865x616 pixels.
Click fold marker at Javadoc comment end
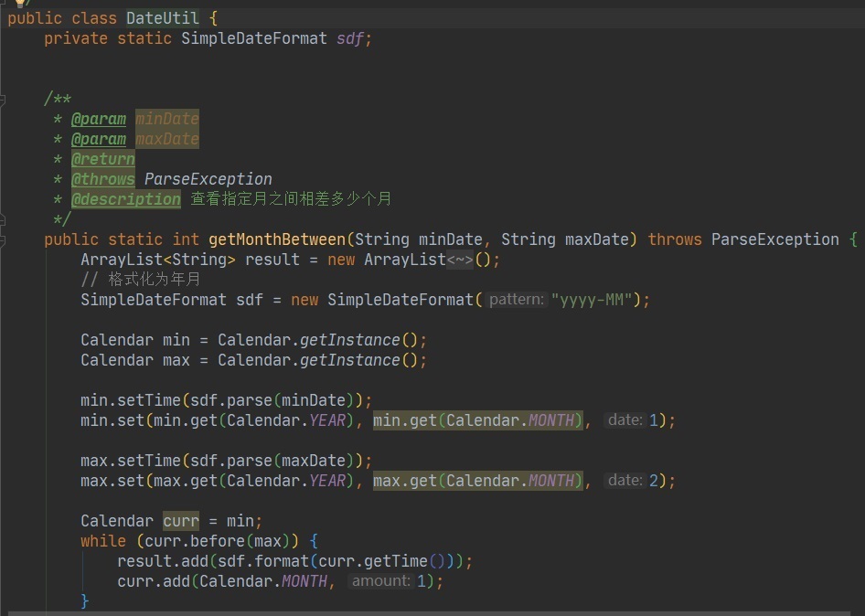(x=2, y=219)
